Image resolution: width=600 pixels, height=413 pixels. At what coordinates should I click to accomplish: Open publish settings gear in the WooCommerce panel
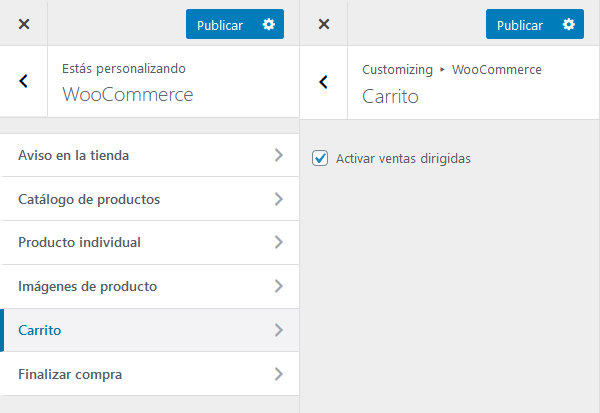point(268,25)
